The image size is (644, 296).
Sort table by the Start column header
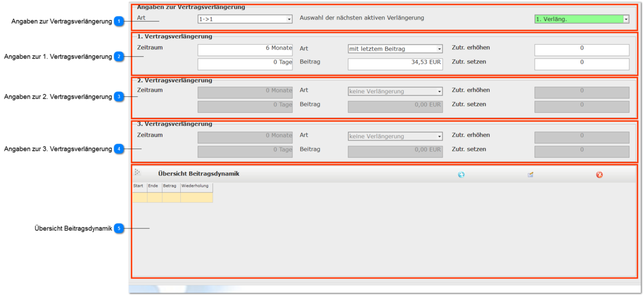point(140,188)
